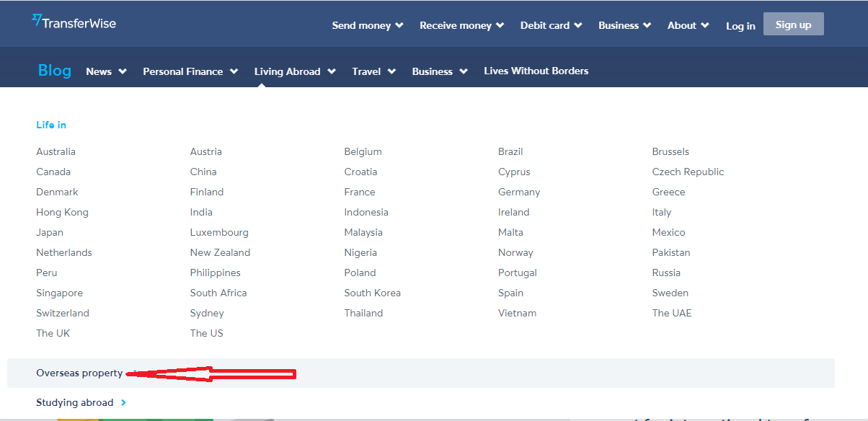Open Czech Republic link
The height and width of the screenshot is (421, 868).
(688, 172)
